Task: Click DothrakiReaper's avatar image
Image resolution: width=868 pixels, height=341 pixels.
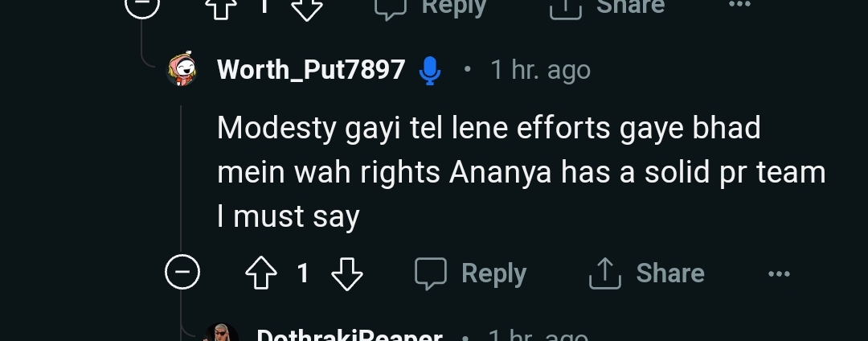Action: click(222, 333)
